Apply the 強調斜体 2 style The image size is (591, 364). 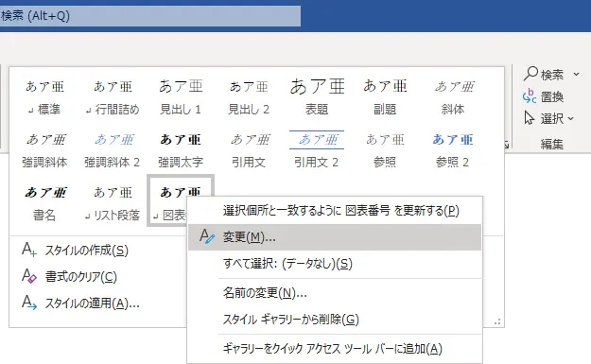click(113, 150)
